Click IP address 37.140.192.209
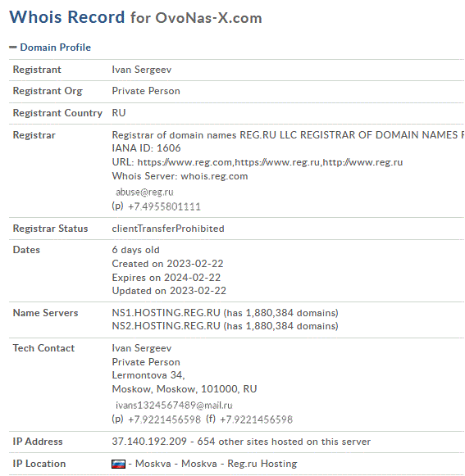The width and height of the screenshot is (465, 476). (x=149, y=442)
